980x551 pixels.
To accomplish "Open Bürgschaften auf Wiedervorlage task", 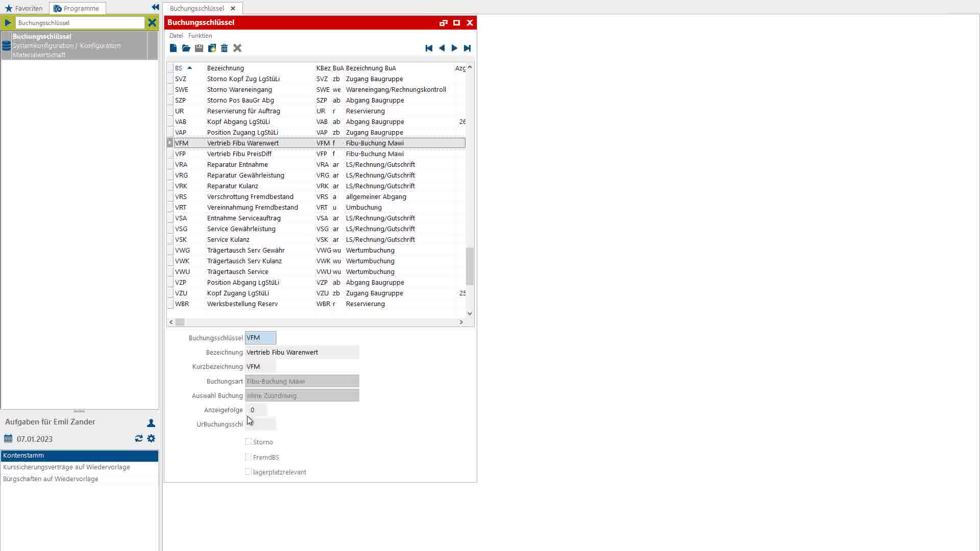I will click(x=79, y=479).
